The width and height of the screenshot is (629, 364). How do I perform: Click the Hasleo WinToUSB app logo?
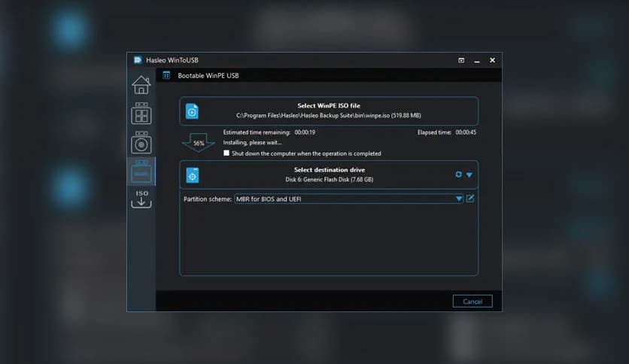138,60
